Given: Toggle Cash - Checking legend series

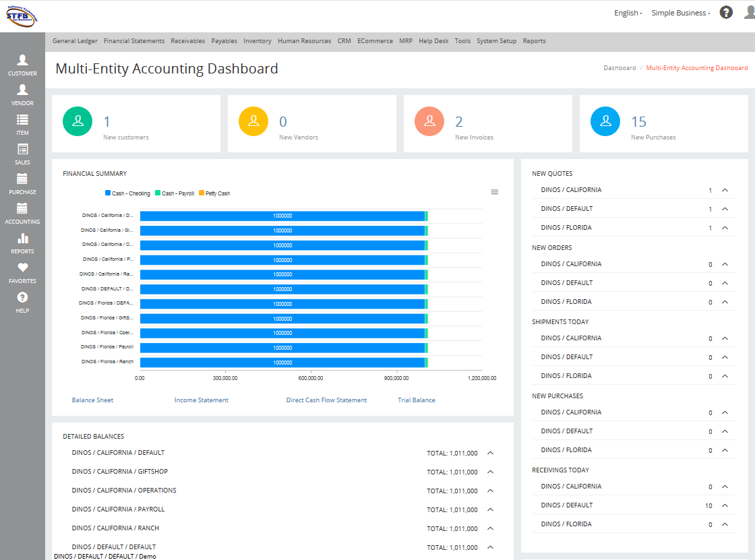Looking at the screenshot, I should [127, 193].
